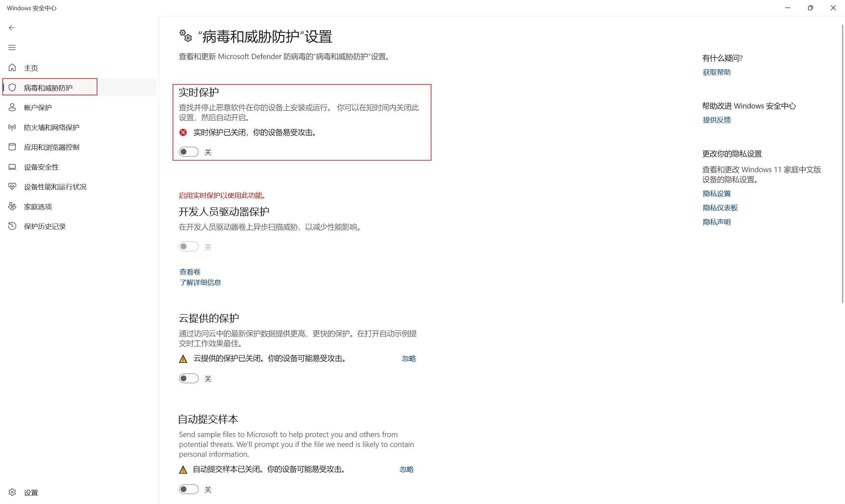The image size is (845, 504).
Task: Open 应用和浏览器控制 section
Action: tap(80, 147)
